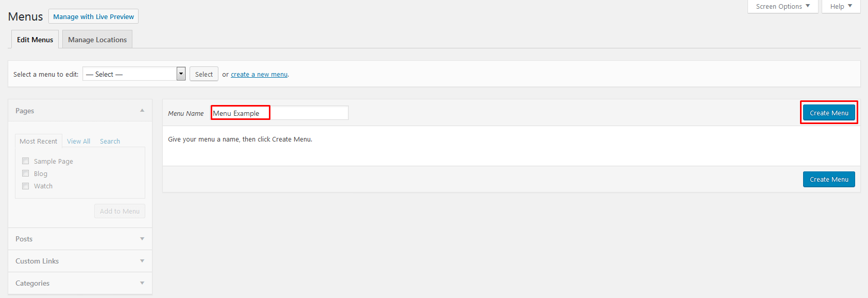Viewport: 868px width, 298px height.
Task: Collapse the Pages panel arrow
Action: [142, 111]
